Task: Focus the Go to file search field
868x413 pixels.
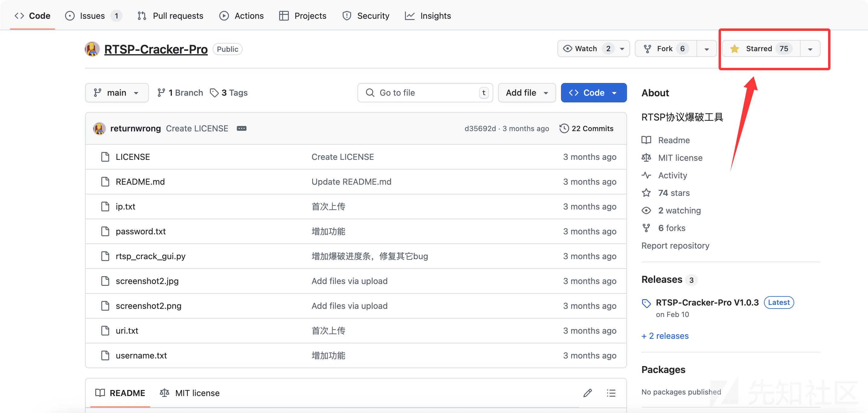Action: [425, 93]
